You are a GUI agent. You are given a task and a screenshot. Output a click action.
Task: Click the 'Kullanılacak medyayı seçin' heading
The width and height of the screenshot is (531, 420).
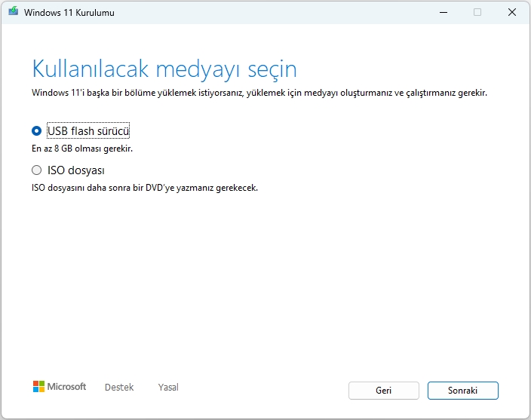(x=164, y=69)
